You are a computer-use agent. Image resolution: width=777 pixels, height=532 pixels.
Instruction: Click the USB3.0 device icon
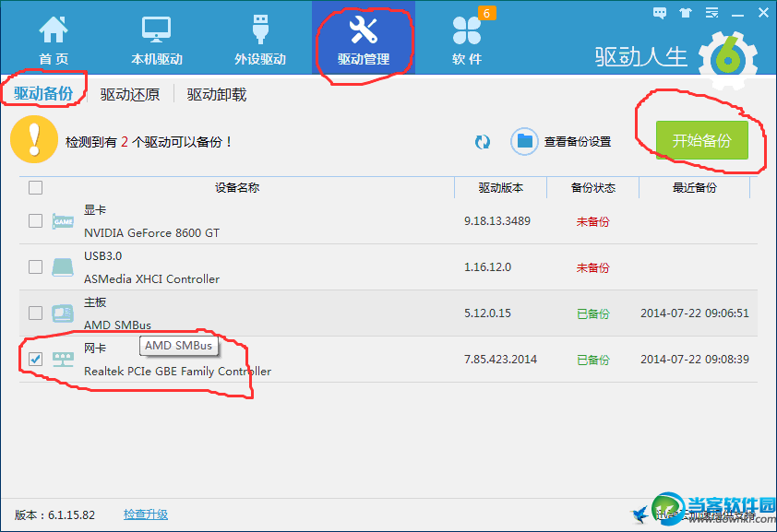coord(63,267)
